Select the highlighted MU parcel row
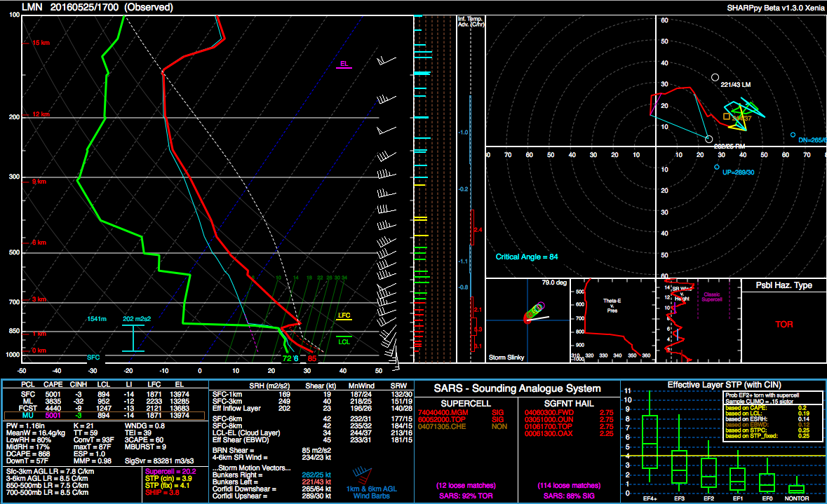 (x=104, y=416)
